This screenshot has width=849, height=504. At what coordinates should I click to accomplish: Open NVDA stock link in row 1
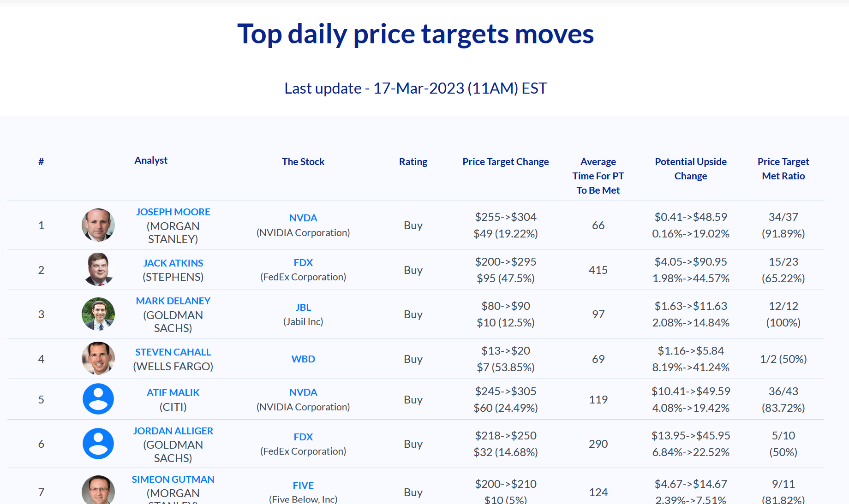(303, 218)
